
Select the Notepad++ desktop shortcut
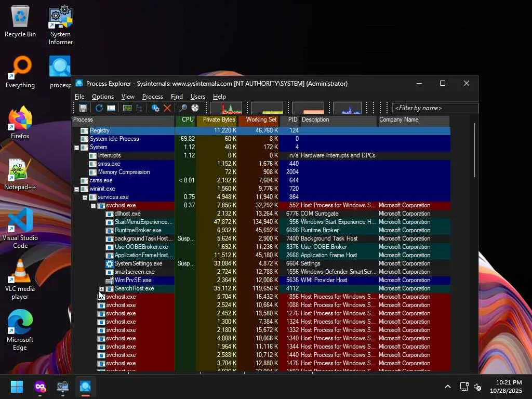(x=20, y=174)
